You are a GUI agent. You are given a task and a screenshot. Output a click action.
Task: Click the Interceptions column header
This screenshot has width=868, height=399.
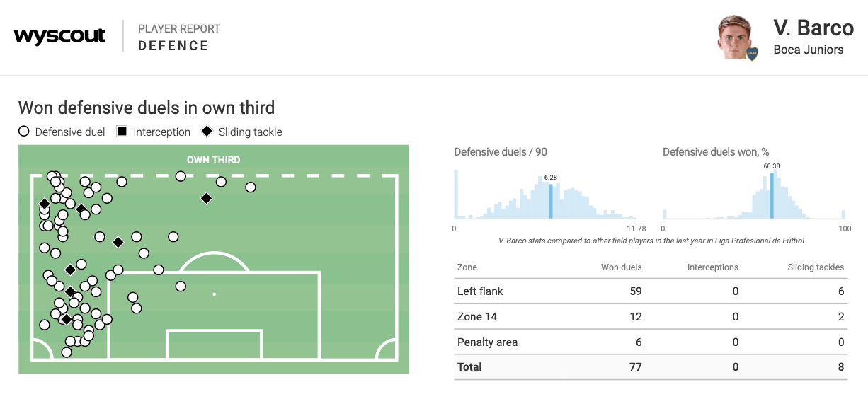(x=712, y=267)
